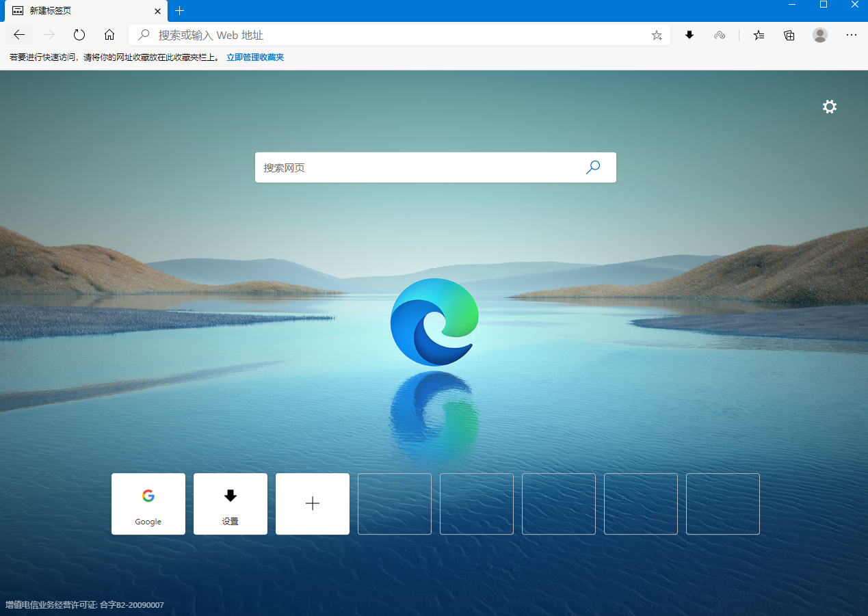This screenshot has height=616, width=868.
Task: Open the user profile avatar
Action: [820, 35]
